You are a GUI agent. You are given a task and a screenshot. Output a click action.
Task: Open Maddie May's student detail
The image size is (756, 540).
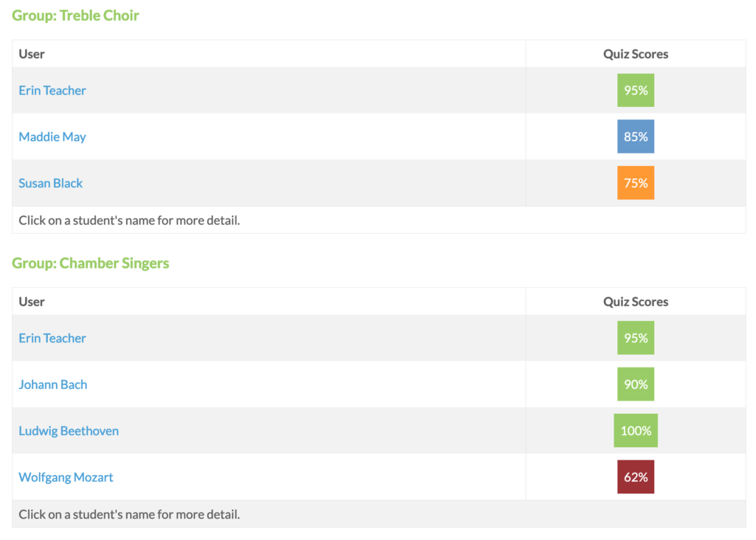coord(52,136)
